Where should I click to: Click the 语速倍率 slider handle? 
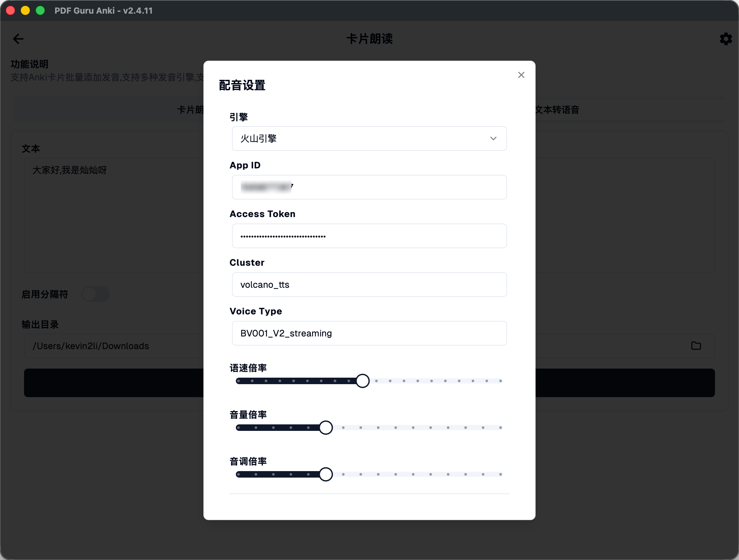362,381
